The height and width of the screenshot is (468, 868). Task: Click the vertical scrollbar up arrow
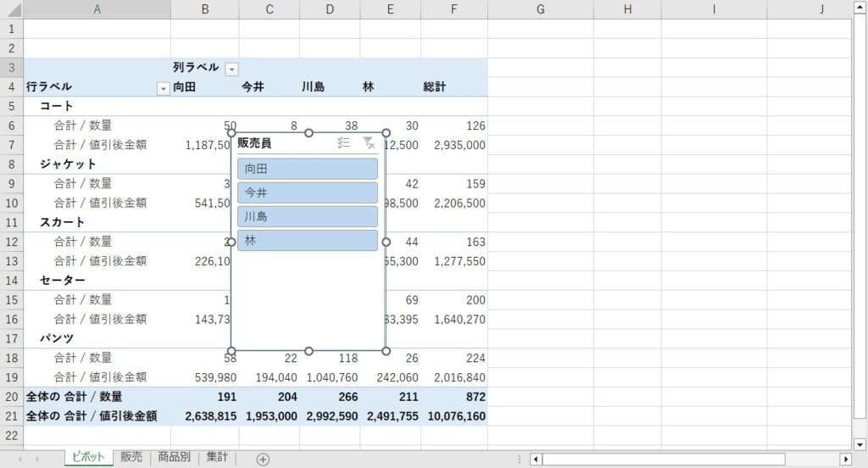860,7
